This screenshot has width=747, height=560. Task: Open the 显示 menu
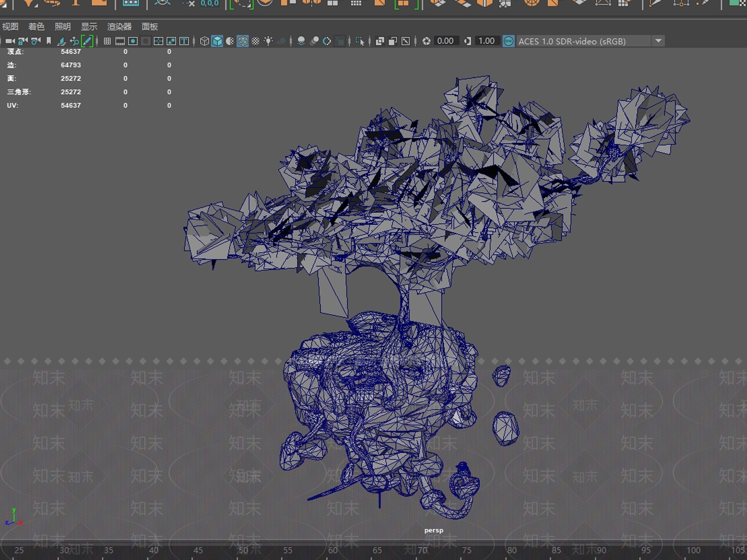pos(89,27)
